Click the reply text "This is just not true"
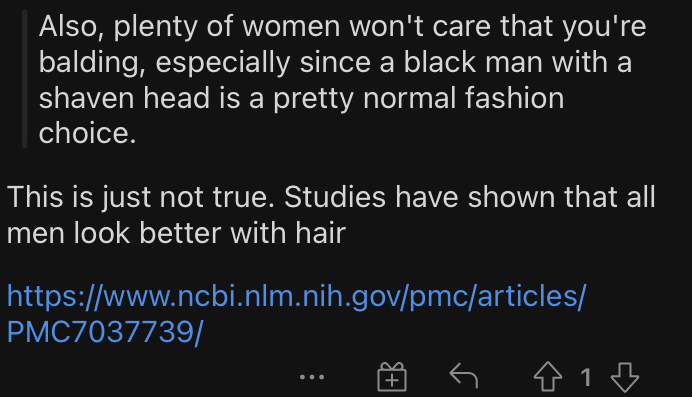692x397 pixels. (137, 197)
